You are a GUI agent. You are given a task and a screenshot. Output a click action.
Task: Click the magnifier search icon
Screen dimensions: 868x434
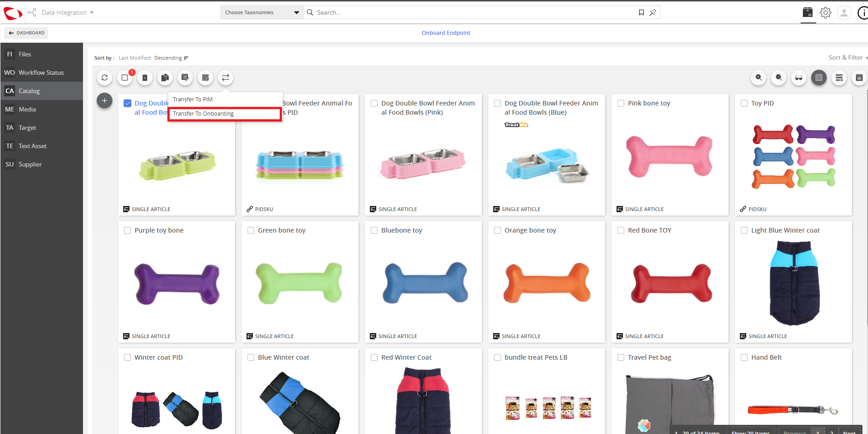click(310, 12)
